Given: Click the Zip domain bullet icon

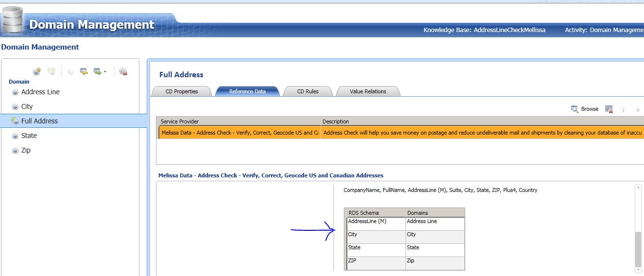Looking at the screenshot, I should (x=15, y=151).
